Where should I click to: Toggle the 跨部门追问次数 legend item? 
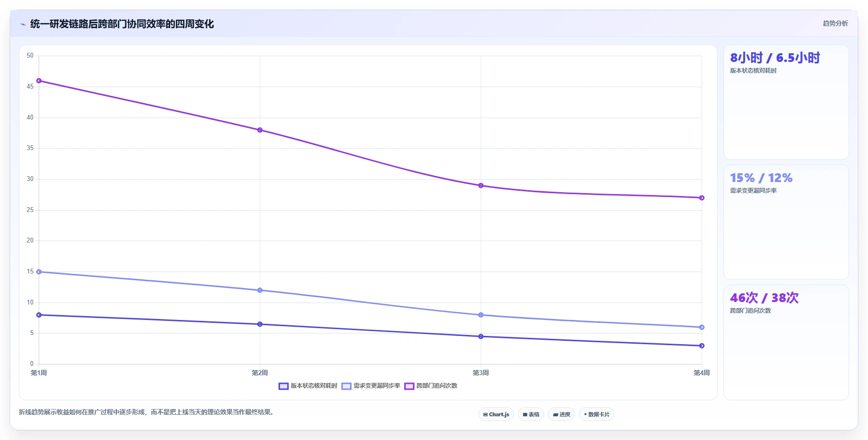pos(431,386)
